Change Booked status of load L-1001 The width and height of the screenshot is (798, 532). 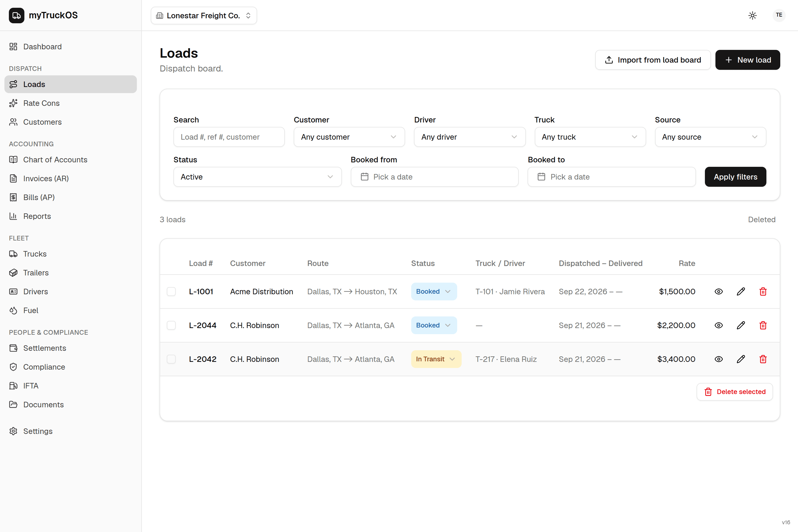tap(434, 291)
